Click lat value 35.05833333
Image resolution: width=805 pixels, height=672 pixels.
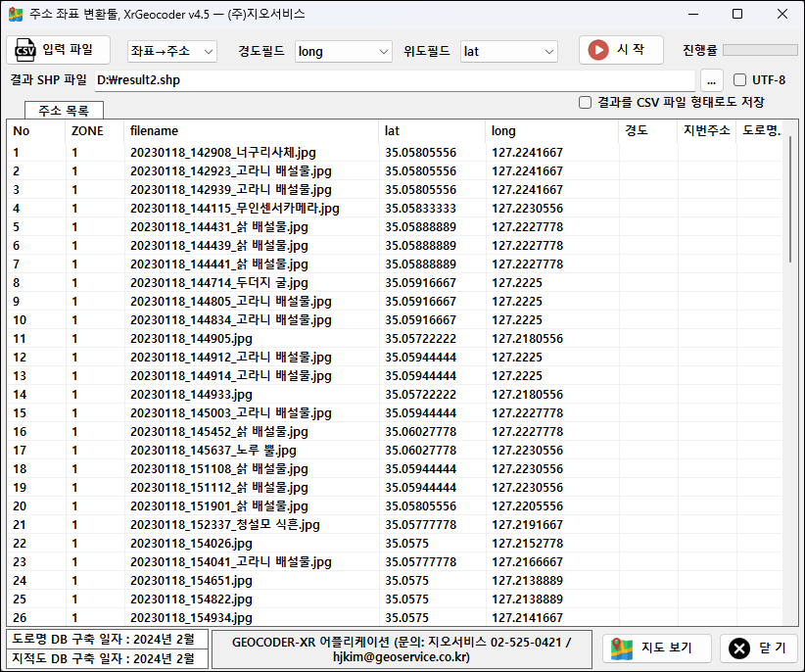tap(420, 209)
